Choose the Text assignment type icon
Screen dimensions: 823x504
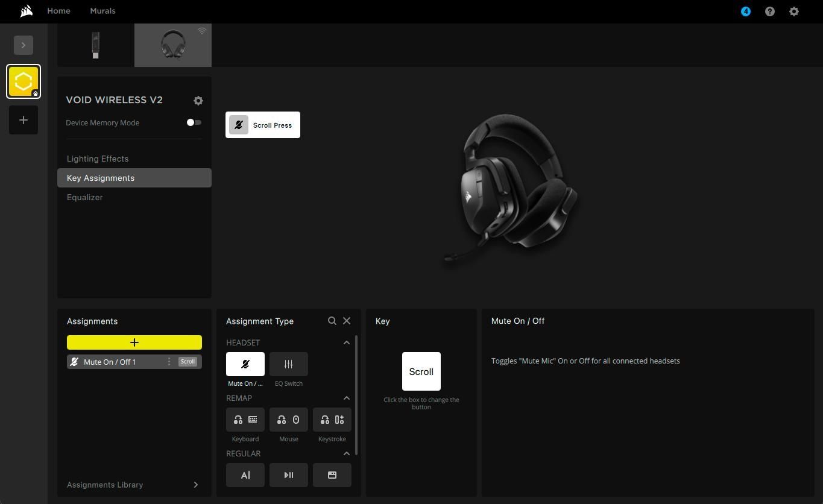(245, 475)
